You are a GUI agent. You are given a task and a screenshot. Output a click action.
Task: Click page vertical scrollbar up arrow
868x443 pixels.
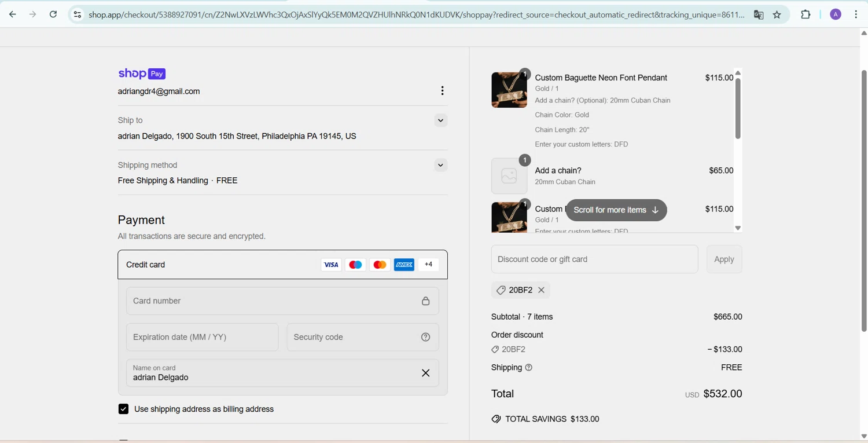pyautogui.click(x=864, y=34)
